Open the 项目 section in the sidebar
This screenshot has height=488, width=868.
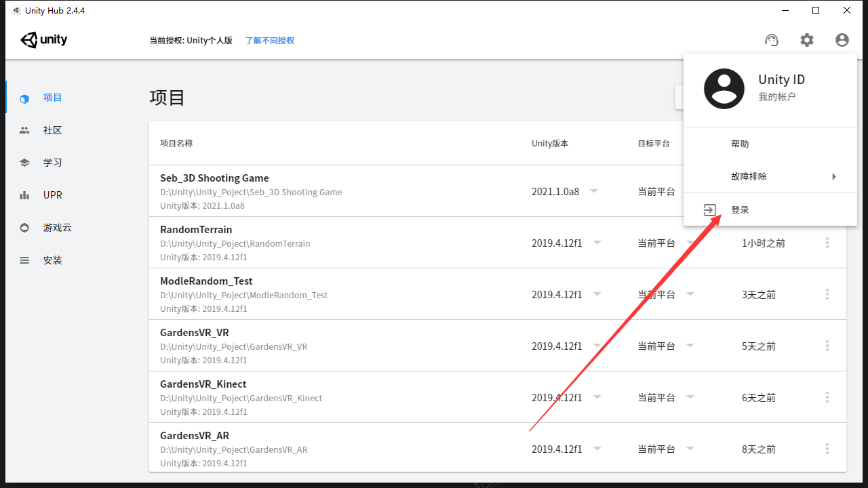pyautogui.click(x=52, y=98)
